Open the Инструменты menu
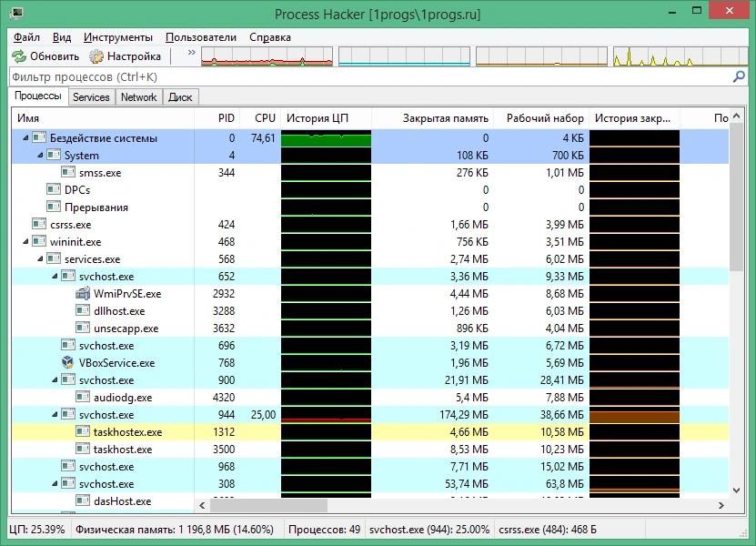 click(x=118, y=37)
